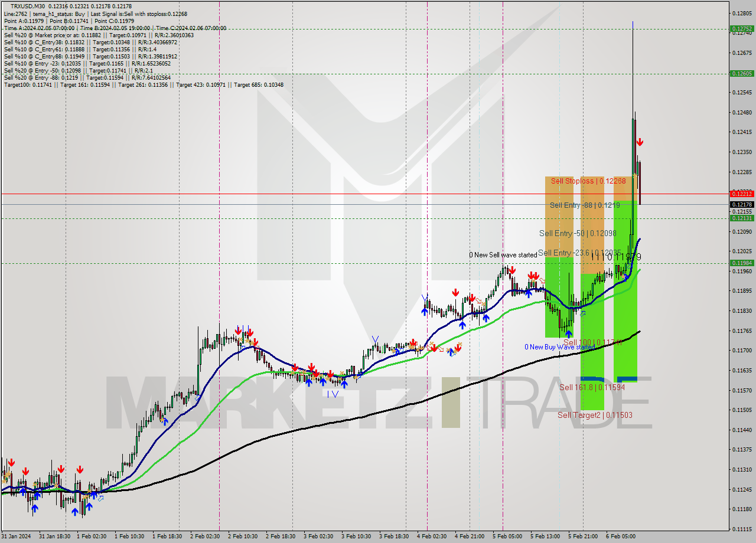This screenshot has width=756, height=543.
Task: Click the 0.11505 price axis label
Action: click(742, 410)
